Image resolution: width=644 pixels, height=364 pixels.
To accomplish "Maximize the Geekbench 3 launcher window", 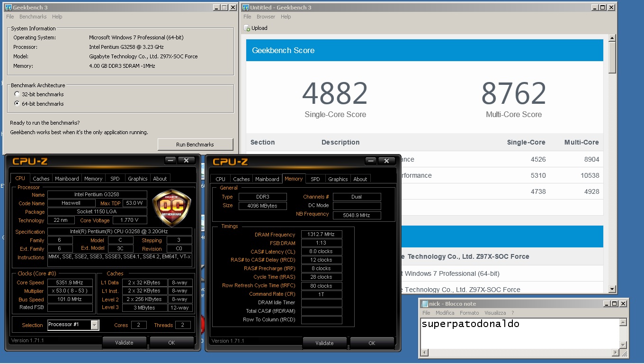I will coord(224,8).
